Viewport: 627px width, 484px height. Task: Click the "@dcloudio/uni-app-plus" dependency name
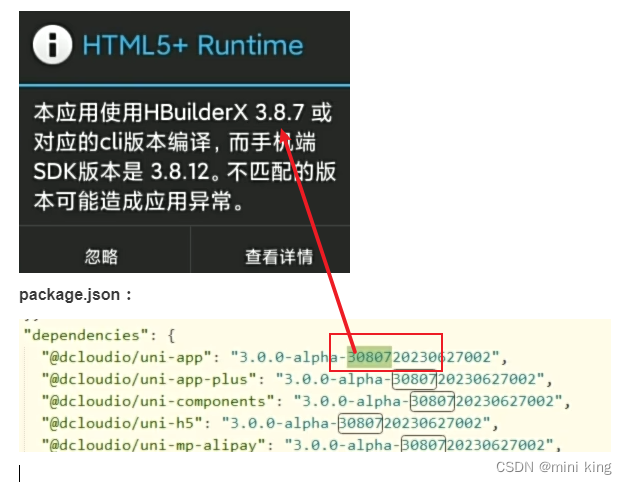[x=149, y=379]
